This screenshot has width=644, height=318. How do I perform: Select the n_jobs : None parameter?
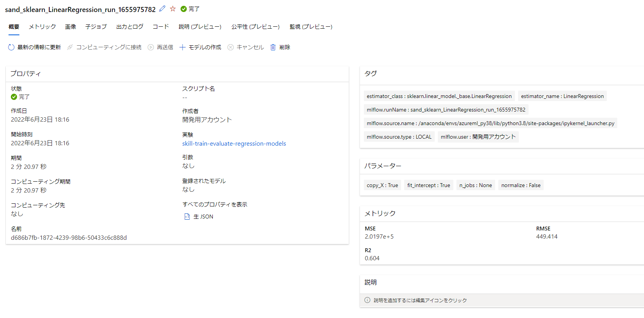coord(476,185)
